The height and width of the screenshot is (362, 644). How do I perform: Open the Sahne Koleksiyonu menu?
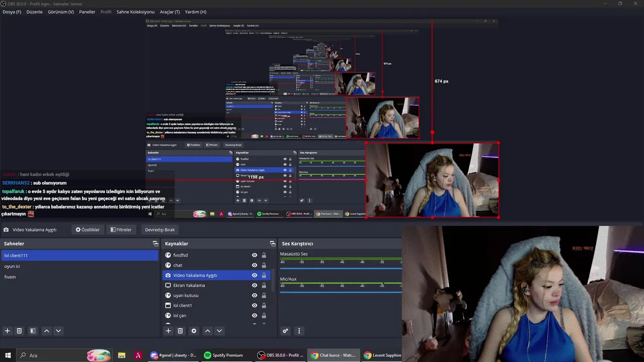pos(135,12)
